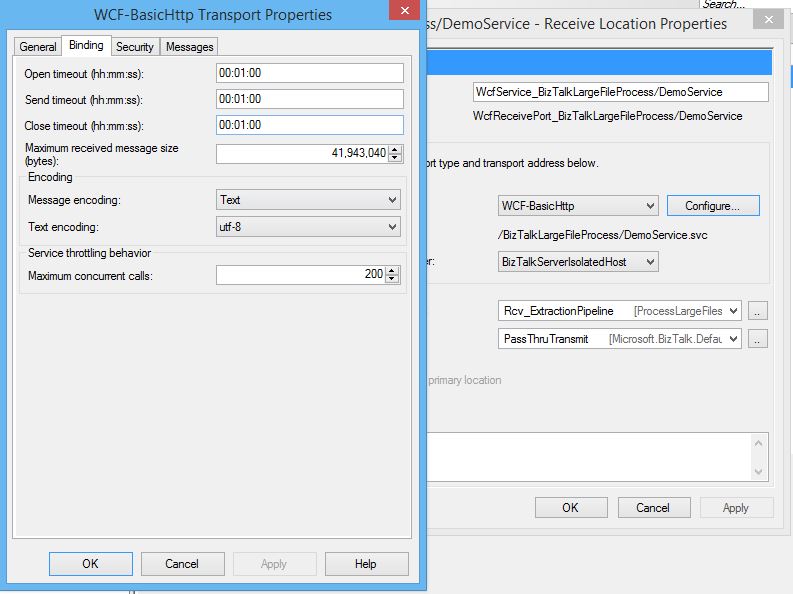Decrease Maximum concurrent calls with down arrow
793x594 pixels.
coord(392,279)
